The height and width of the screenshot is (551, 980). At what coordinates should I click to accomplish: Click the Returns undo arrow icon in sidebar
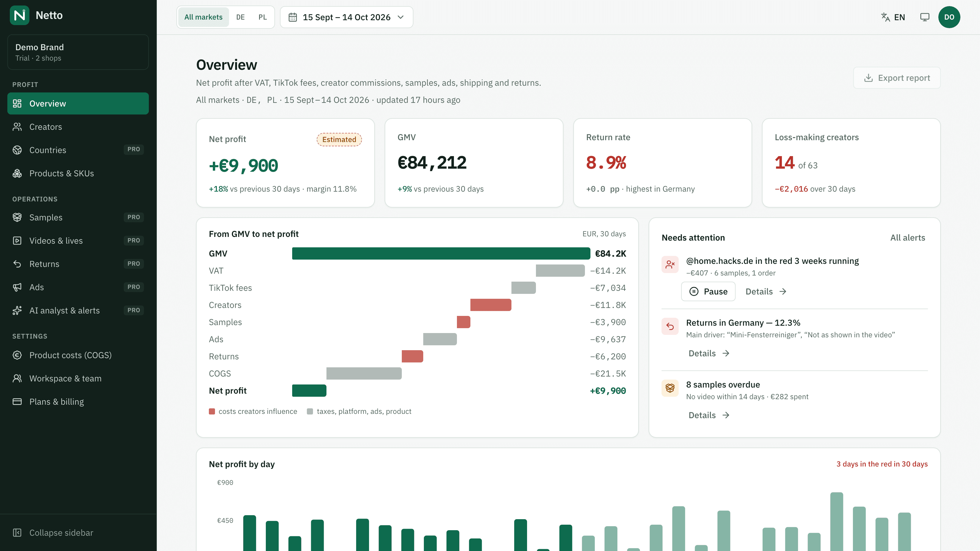pyautogui.click(x=17, y=264)
